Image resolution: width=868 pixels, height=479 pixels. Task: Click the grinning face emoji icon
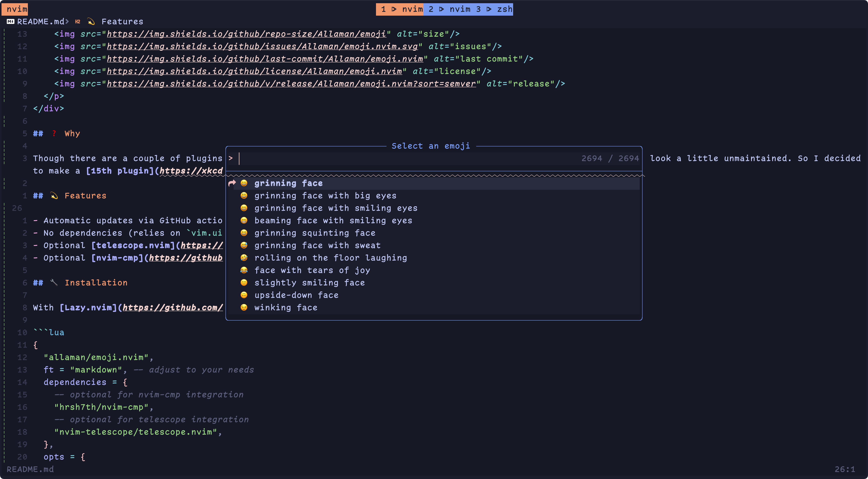click(244, 183)
